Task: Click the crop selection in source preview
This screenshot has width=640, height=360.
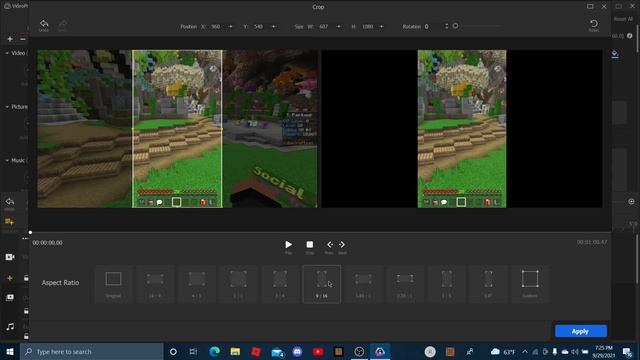Action: tap(177, 129)
